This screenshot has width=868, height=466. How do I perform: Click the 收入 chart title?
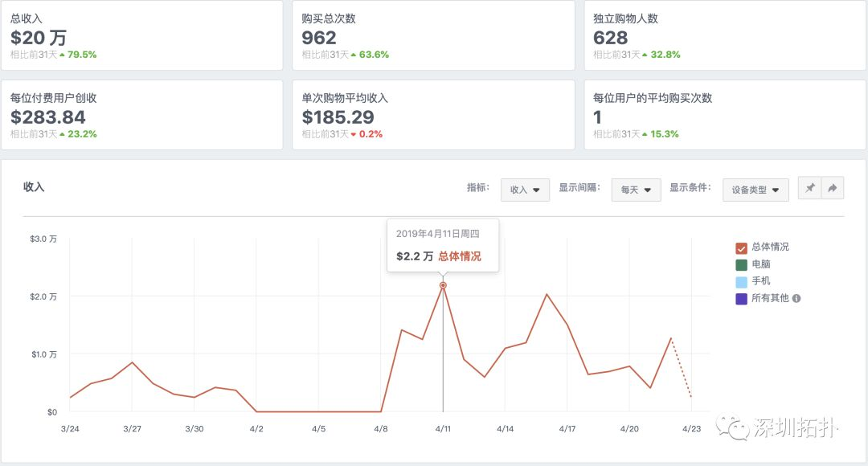[34, 187]
